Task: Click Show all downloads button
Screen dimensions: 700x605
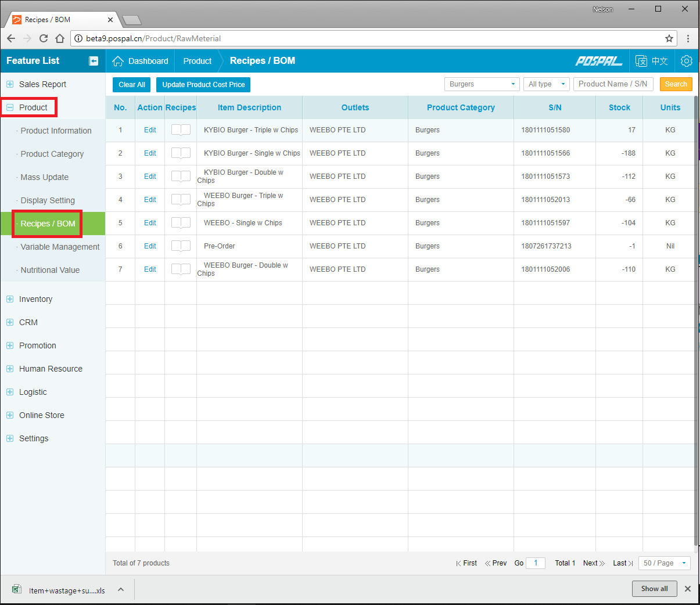Action: point(655,589)
